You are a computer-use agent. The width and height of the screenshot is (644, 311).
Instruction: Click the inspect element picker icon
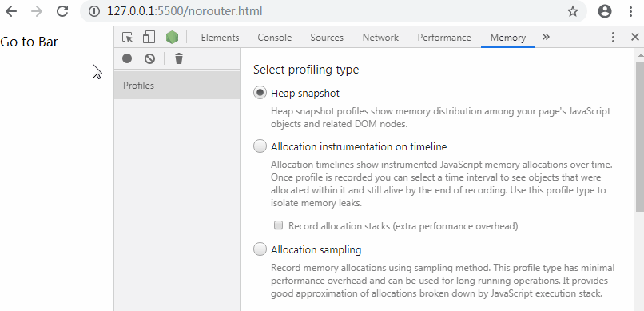pos(128,38)
